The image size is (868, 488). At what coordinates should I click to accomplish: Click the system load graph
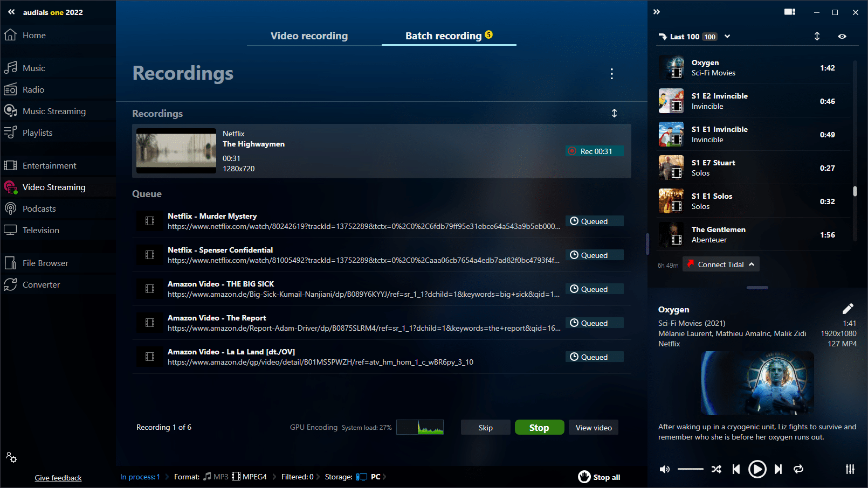pyautogui.click(x=420, y=427)
